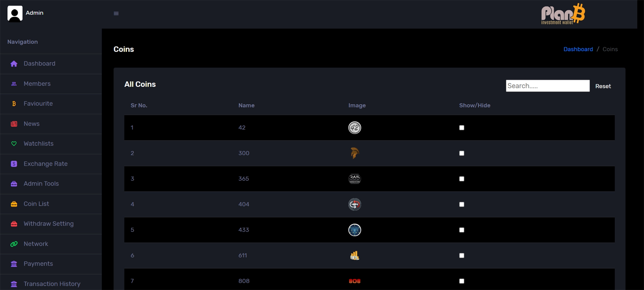Click the Network link icon
The width and height of the screenshot is (644, 290).
[14, 244]
